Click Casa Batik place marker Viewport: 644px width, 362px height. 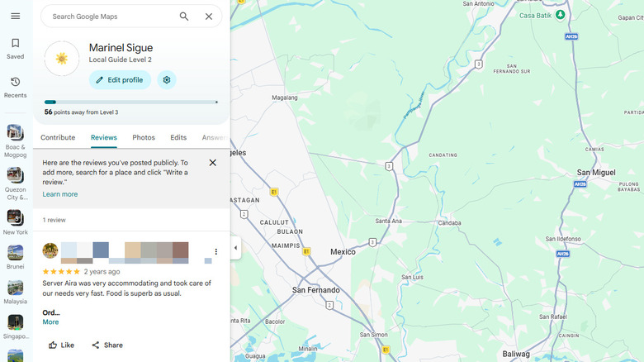(560, 15)
